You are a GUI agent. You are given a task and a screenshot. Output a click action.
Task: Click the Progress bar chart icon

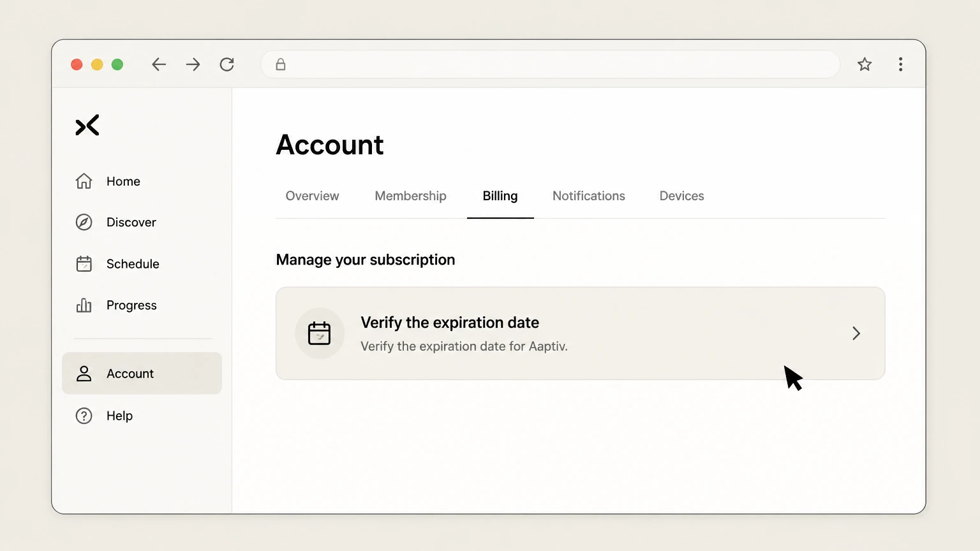tap(84, 305)
